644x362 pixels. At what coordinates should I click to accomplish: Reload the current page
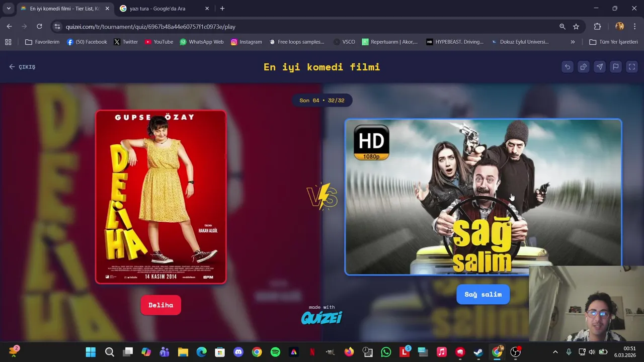click(39, 27)
